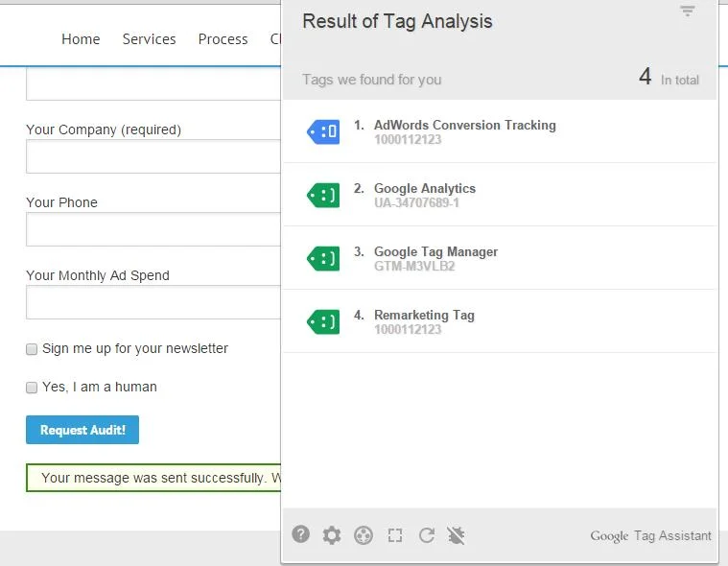
Task: Click the 4 In total tag count
Action: pyautogui.click(x=669, y=77)
